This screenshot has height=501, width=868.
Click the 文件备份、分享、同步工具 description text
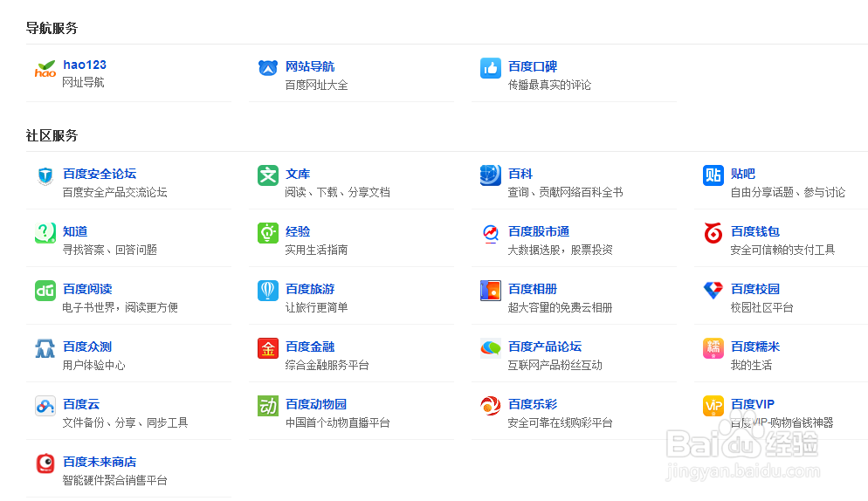click(125, 423)
